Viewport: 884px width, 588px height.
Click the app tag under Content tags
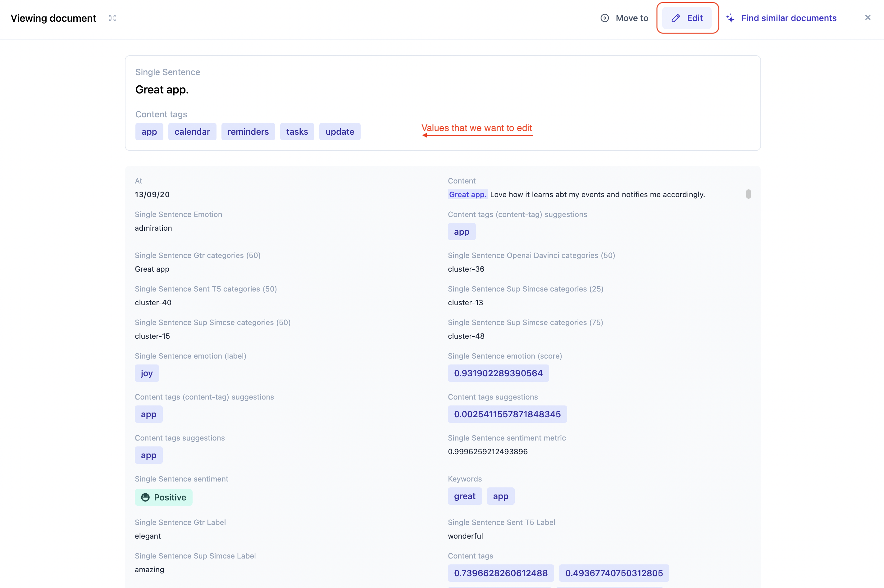coord(149,132)
